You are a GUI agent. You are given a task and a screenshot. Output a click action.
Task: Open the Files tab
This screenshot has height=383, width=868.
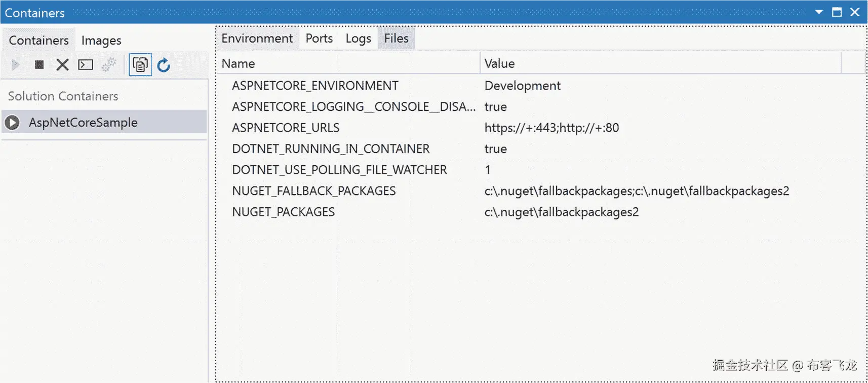click(x=396, y=39)
